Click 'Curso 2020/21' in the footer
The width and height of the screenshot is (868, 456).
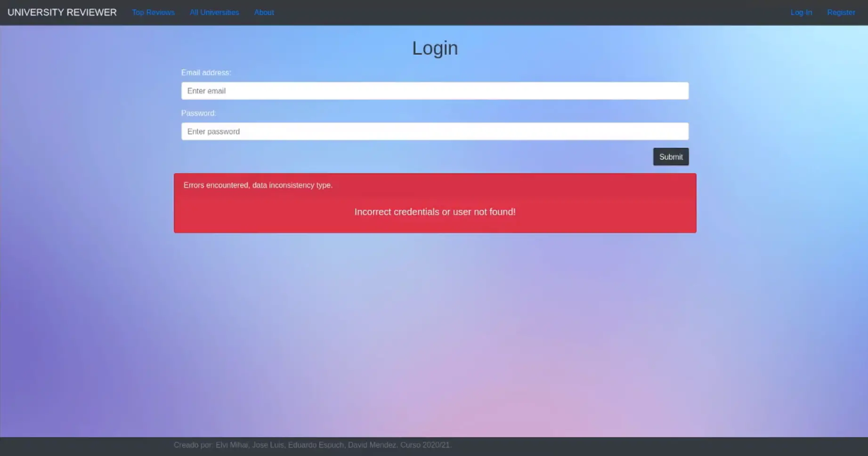[425, 445]
